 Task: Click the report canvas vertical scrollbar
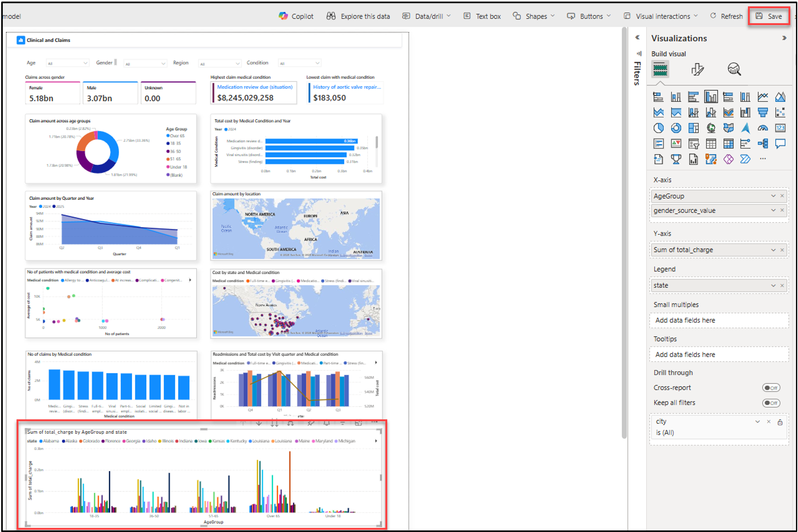[x=624, y=233]
